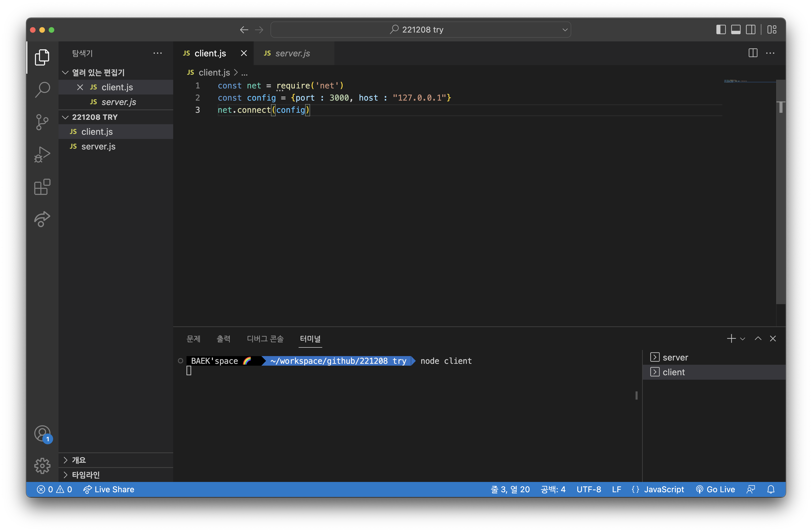This screenshot has height=532, width=812.
Task: Toggle the secondary sidebar visibility
Action: (750, 30)
